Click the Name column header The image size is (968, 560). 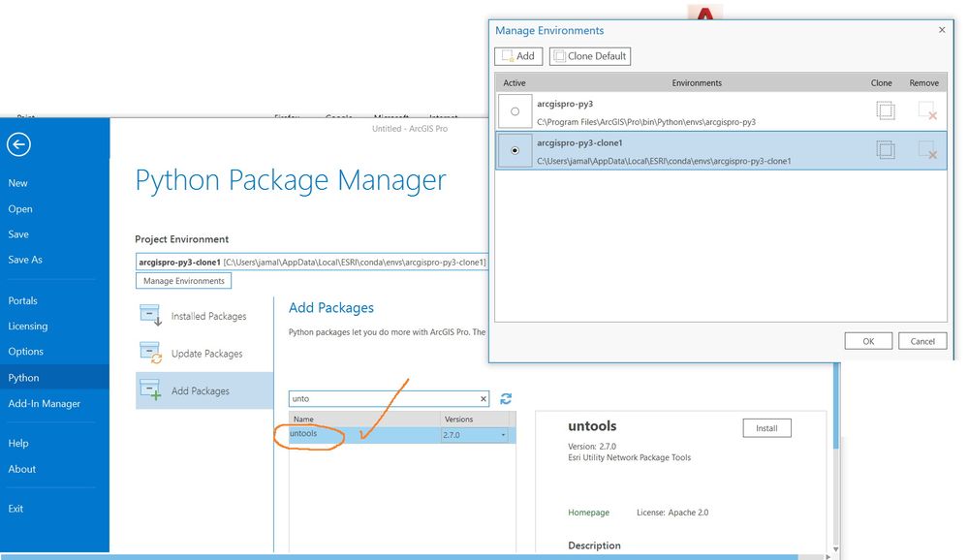365,419
